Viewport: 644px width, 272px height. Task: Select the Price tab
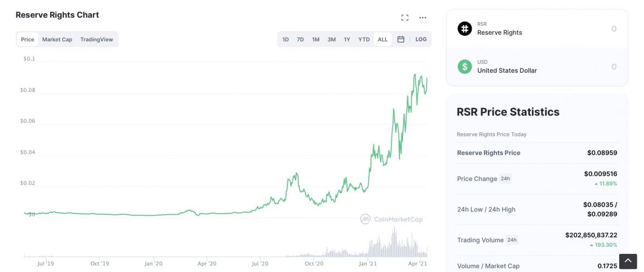pos(28,39)
